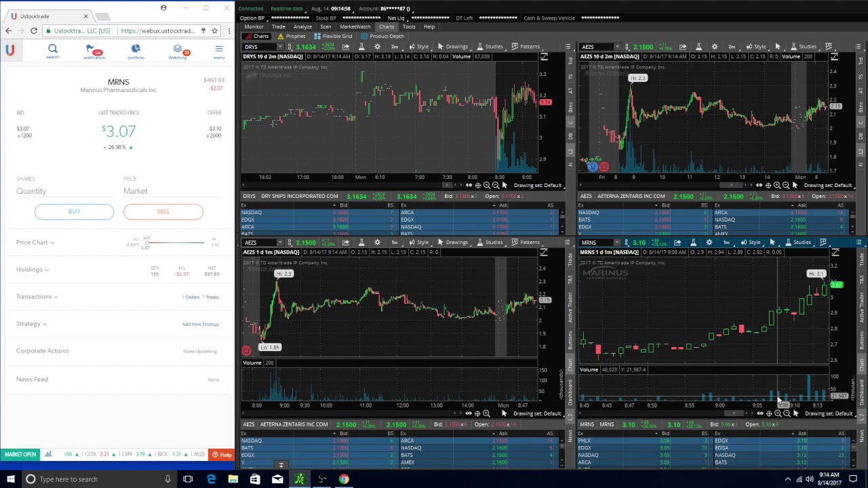Open Chrome from the taskbar
The height and width of the screenshot is (488, 868).
coord(344,479)
